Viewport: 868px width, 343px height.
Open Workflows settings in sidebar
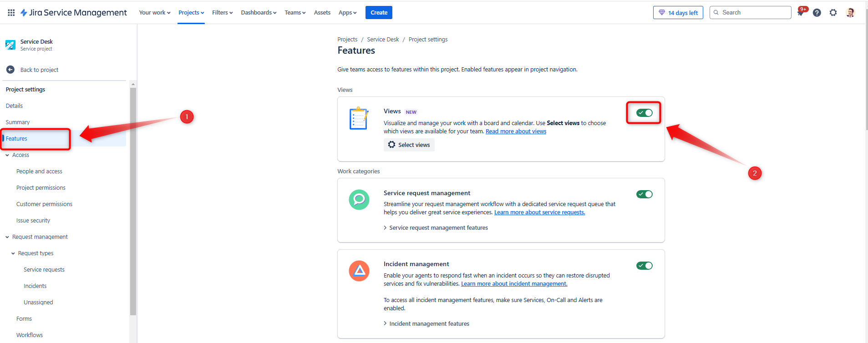[x=30, y=335]
